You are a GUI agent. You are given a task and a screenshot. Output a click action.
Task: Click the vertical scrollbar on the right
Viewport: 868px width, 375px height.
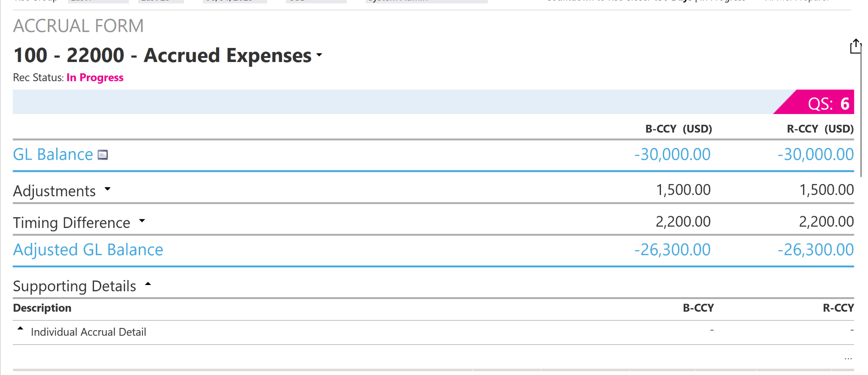(x=861, y=113)
